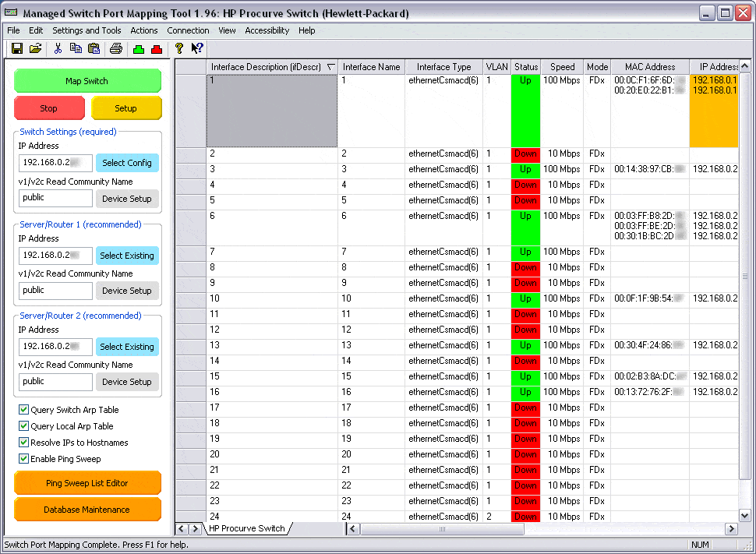The width and height of the screenshot is (756, 554).
Task: Open the View menu
Action: pos(227,30)
